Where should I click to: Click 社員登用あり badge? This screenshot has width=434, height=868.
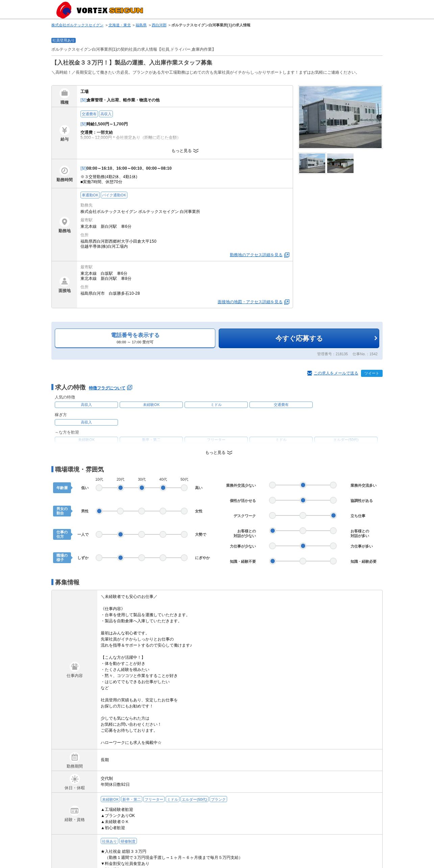[63, 40]
